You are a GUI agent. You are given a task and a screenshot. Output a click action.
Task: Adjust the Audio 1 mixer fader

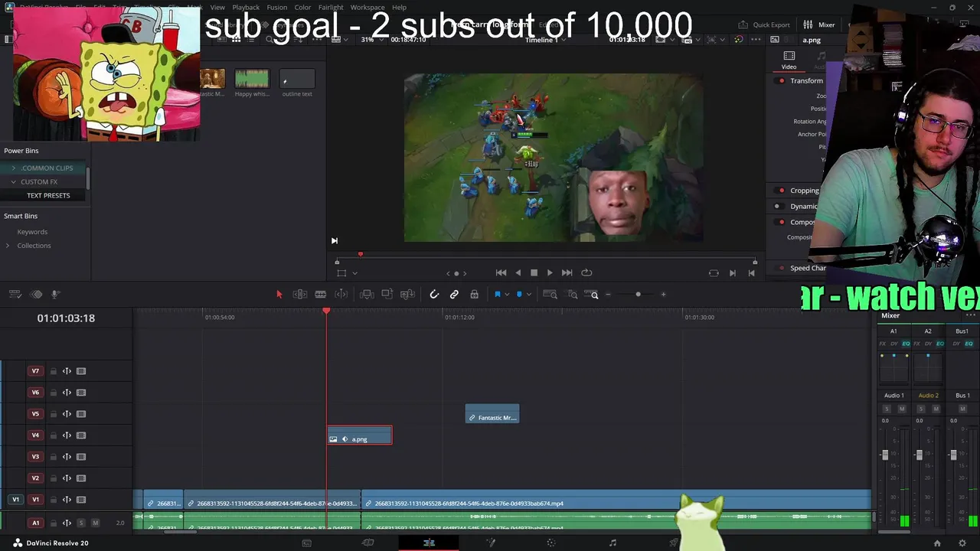tap(885, 455)
